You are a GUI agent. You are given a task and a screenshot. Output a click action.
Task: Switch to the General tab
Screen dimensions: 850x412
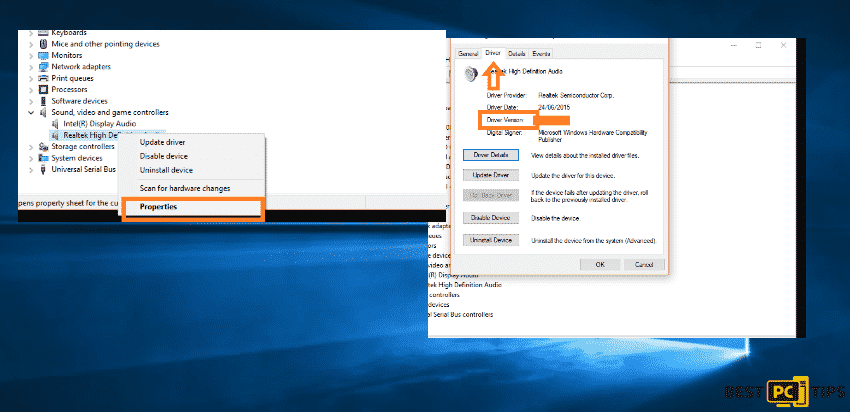tap(468, 54)
